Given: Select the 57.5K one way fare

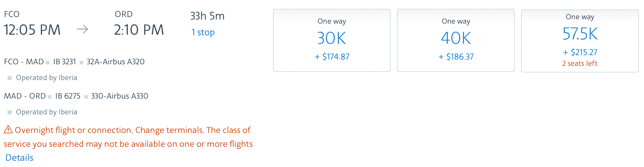Looking at the screenshot, I should point(580,41).
